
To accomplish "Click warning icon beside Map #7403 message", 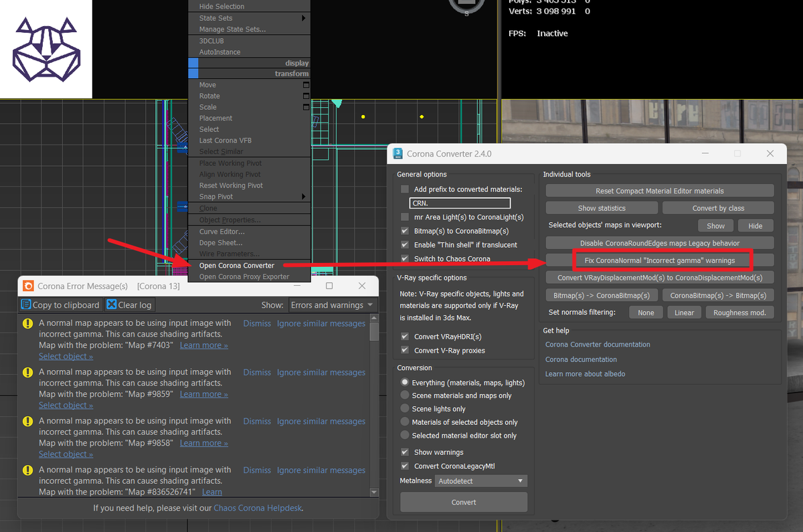I will [x=27, y=323].
